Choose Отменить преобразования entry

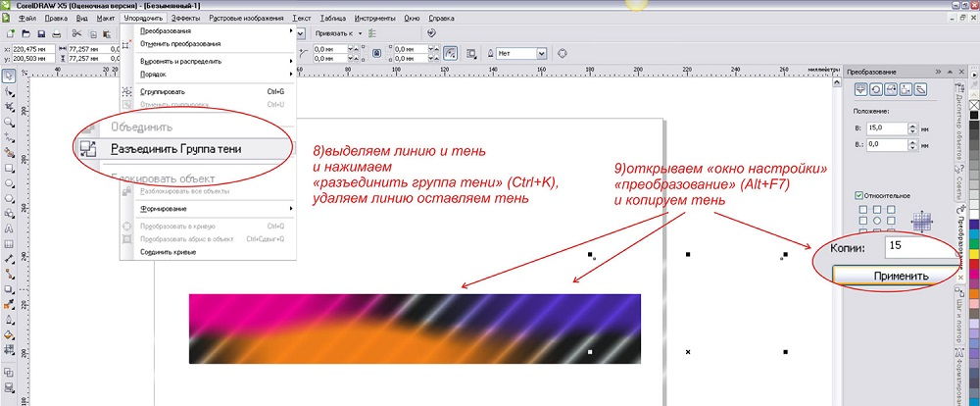tap(206, 44)
